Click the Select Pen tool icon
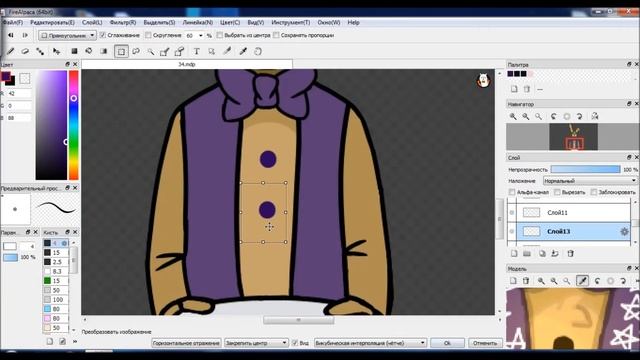This screenshot has width=640, height=360. [164, 51]
